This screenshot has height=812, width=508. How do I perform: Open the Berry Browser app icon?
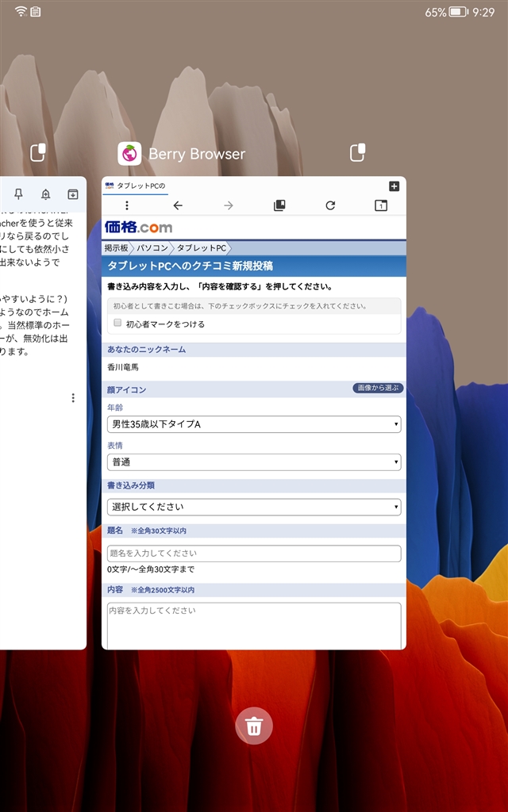(129, 154)
